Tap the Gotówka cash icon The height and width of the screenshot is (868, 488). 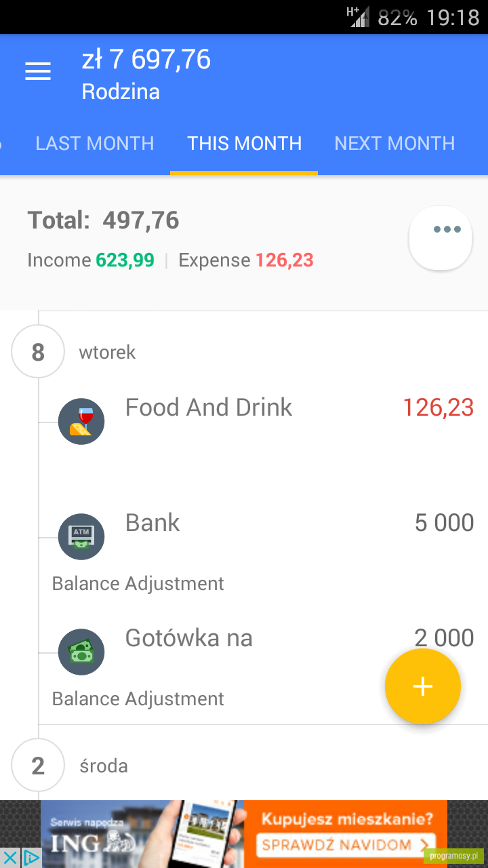(81, 652)
